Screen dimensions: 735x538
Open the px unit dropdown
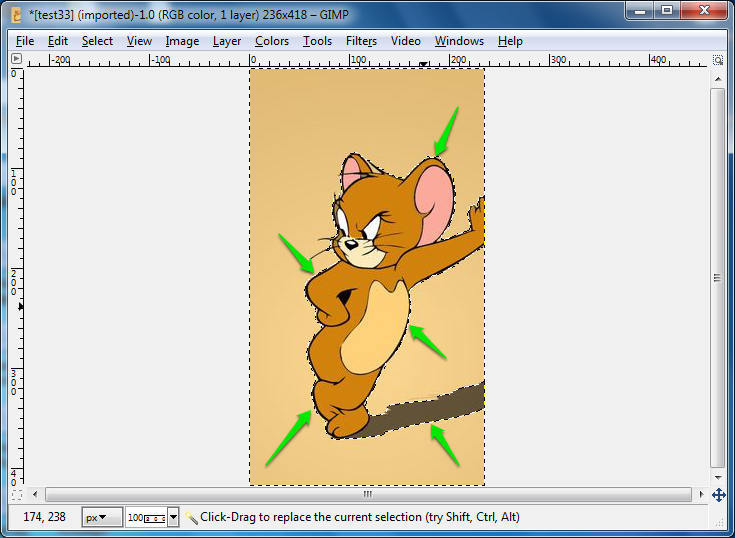pos(102,517)
